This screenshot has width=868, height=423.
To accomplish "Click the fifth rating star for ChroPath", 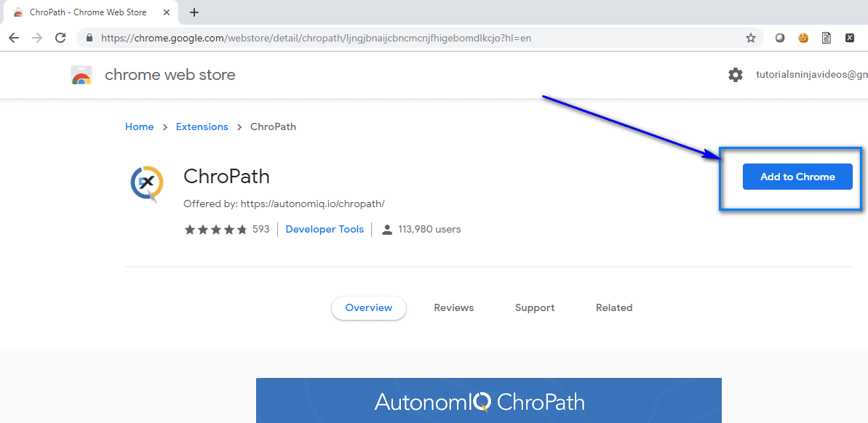I will 242,229.
